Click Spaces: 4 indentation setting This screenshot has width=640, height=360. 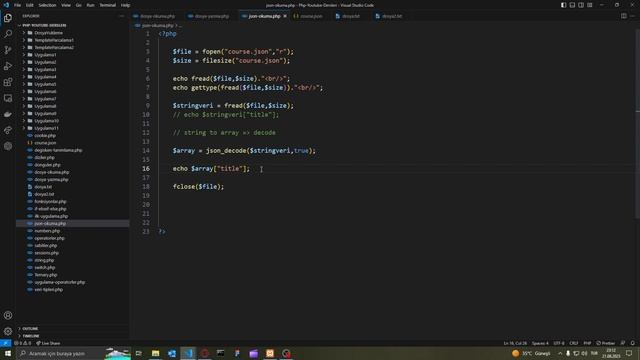pos(540,343)
